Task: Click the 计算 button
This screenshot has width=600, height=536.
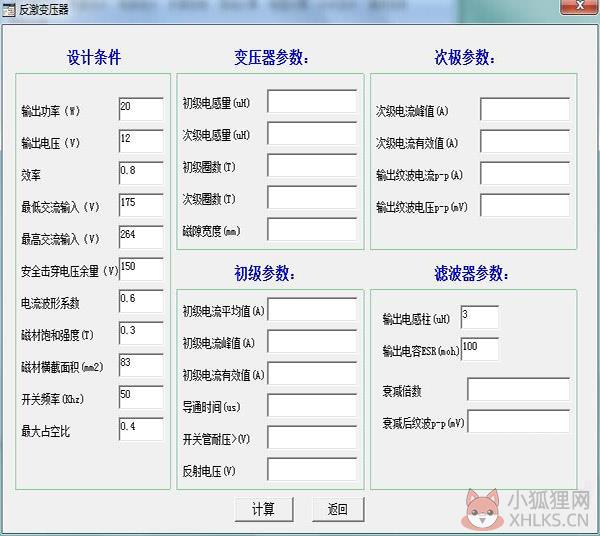Action: point(264,509)
